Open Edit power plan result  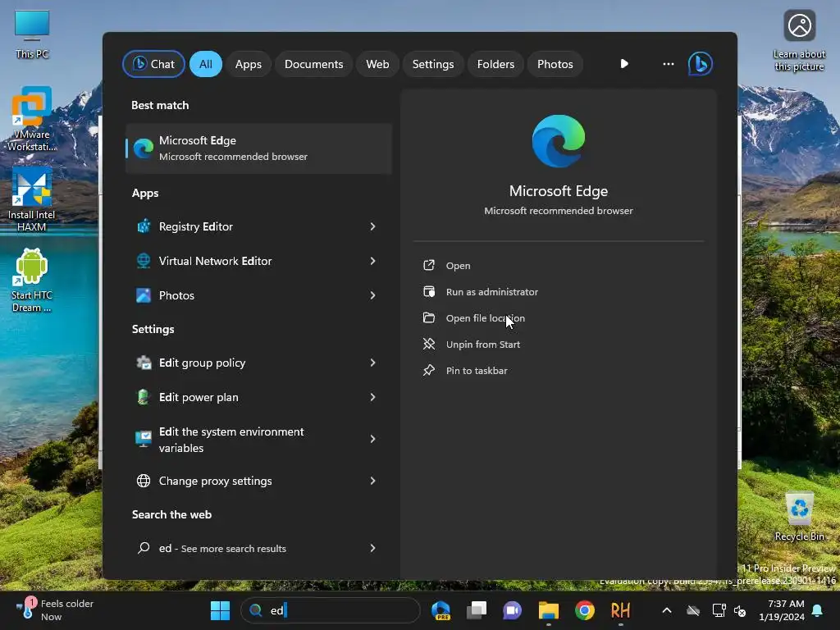pos(258,397)
